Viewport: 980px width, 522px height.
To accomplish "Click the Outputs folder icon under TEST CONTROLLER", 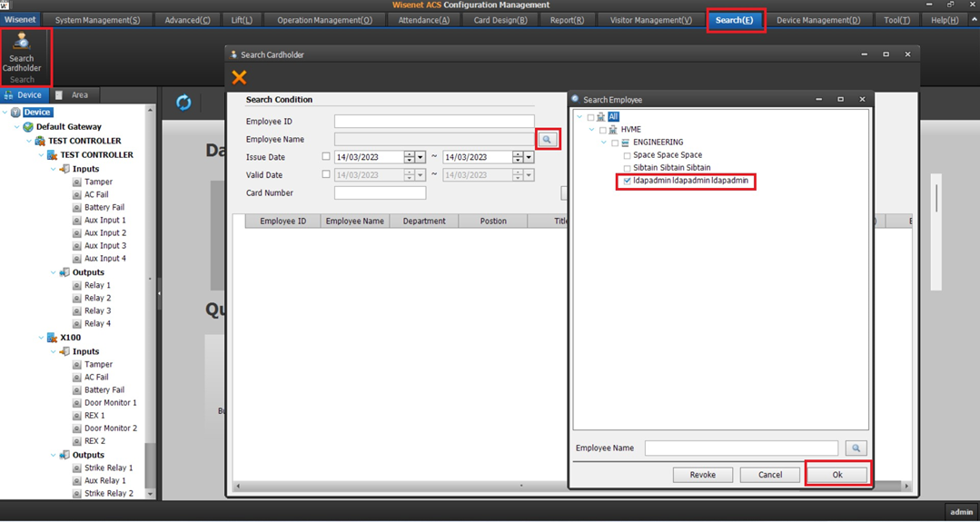I will 64,273.
